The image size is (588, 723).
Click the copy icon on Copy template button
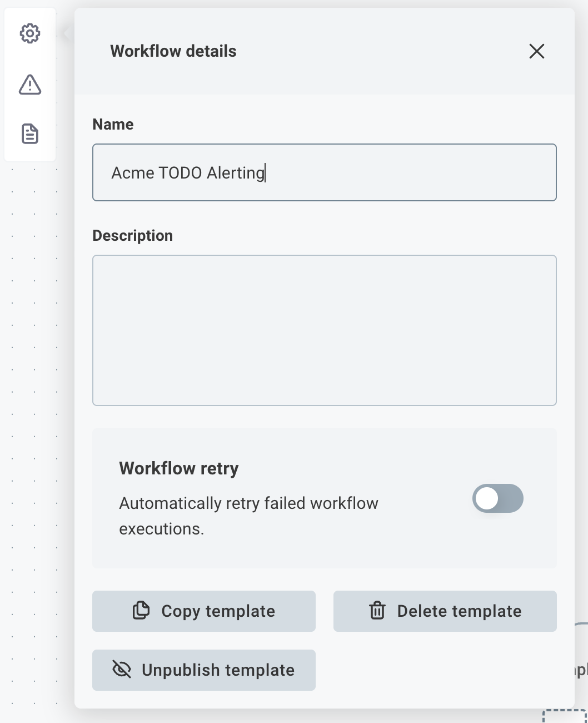[141, 611]
